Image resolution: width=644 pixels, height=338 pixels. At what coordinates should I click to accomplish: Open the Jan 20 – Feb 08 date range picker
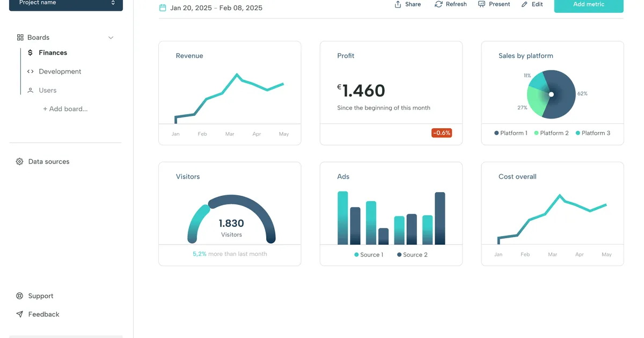[x=216, y=8]
